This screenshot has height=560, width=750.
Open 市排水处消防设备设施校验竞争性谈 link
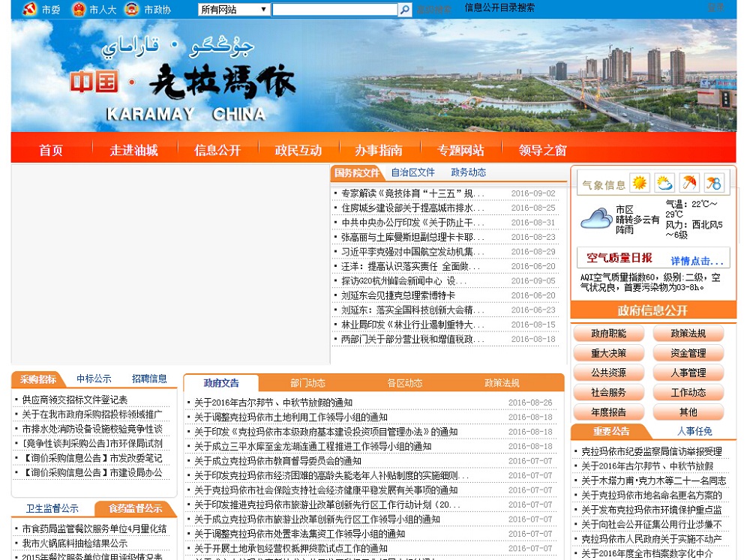pyautogui.click(x=92, y=429)
